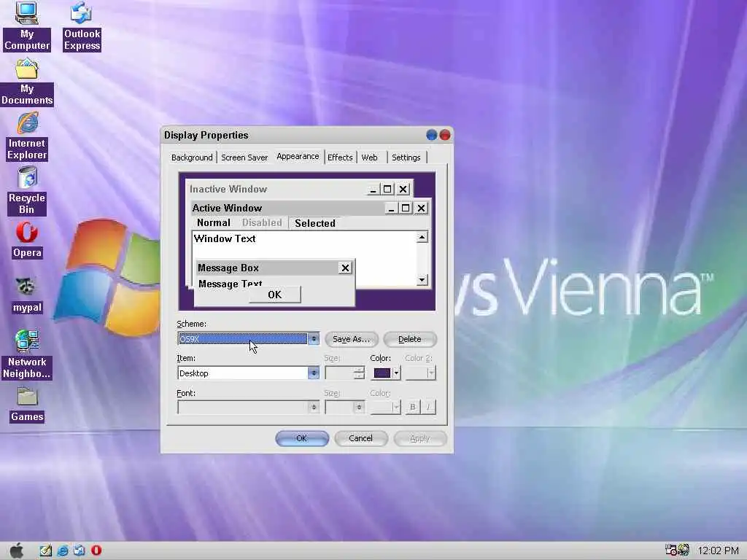
Task: Click the Disabled menu item in preview
Action: click(x=262, y=223)
